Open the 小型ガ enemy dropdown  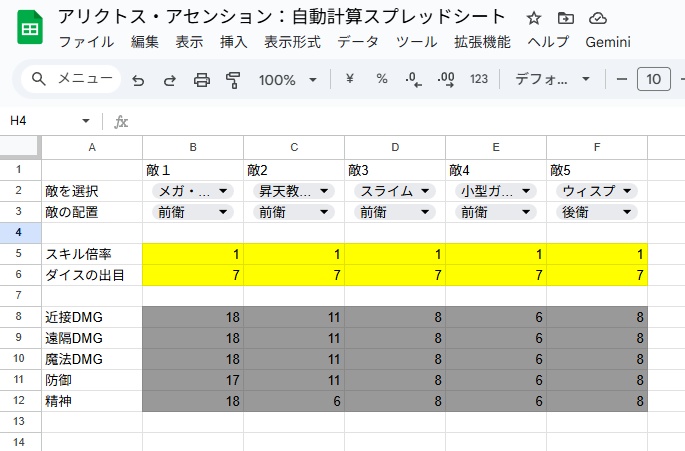(495, 191)
